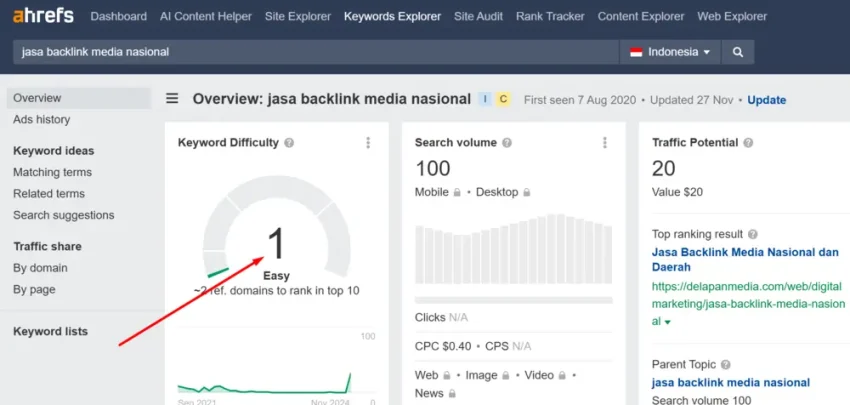Open Web Explorer
The width and height of the screenshot is (850, 405).
(x=732, y=16)
